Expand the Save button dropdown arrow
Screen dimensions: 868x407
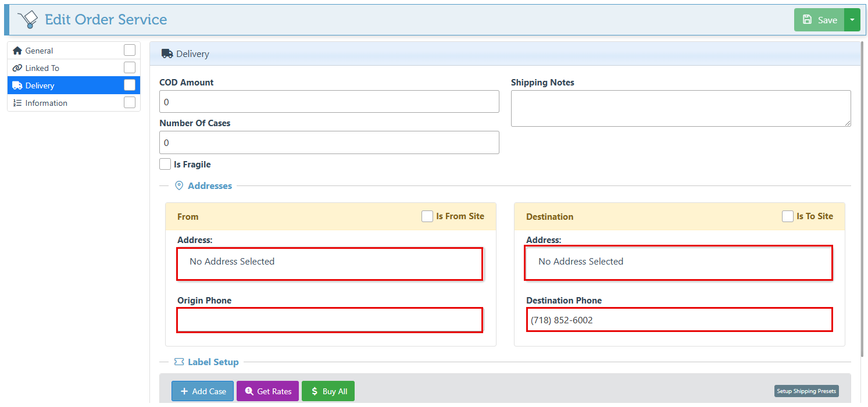852,20
